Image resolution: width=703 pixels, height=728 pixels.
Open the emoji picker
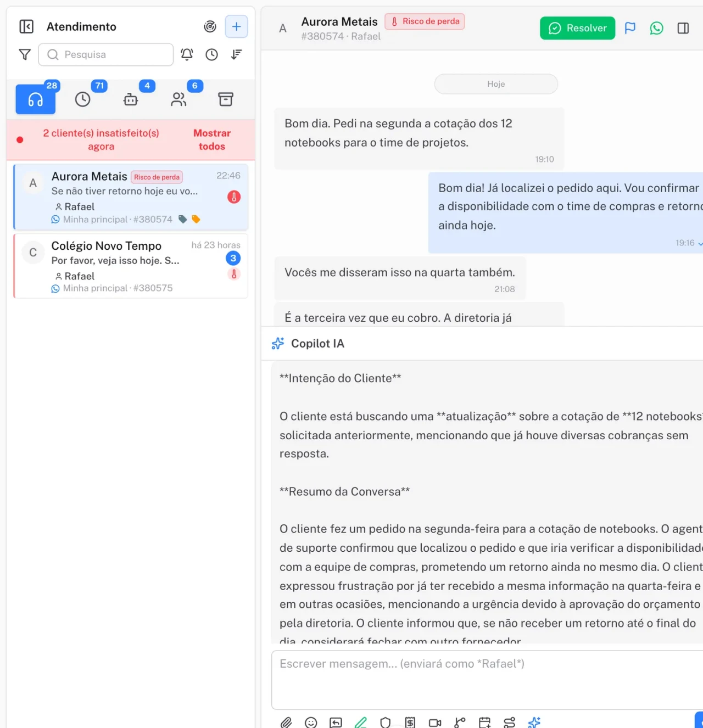tap(311, 723)
